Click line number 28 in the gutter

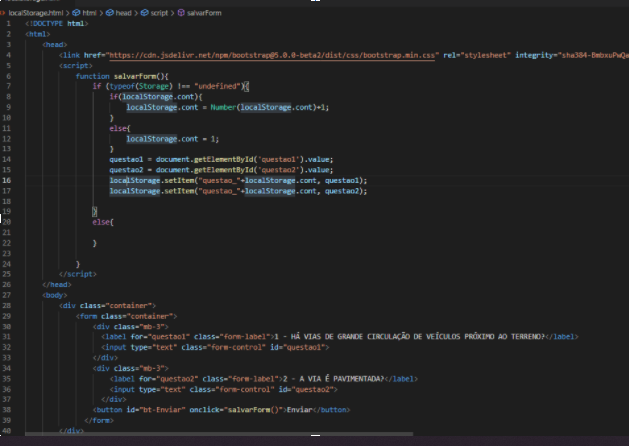7,306
